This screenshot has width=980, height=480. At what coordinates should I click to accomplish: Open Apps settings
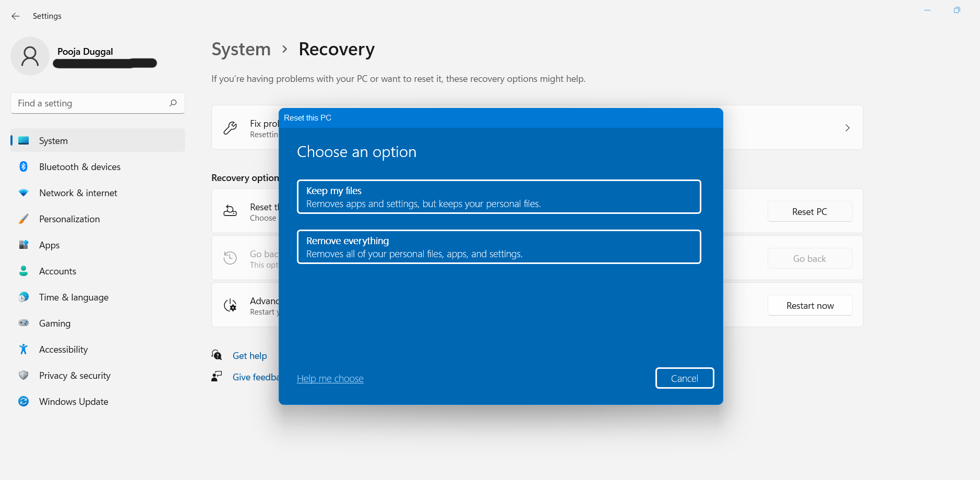[x=98, y=245]
